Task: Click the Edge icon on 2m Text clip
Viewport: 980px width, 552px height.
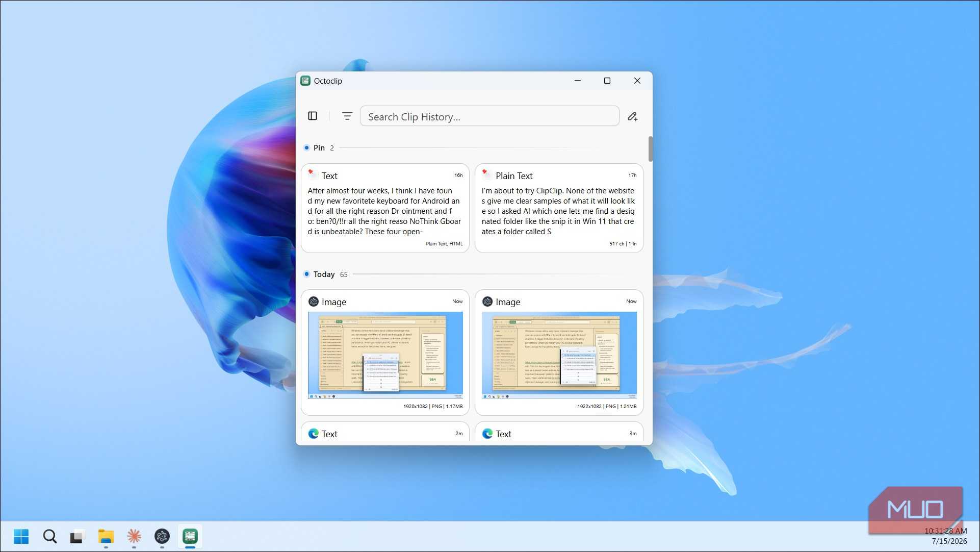Action: pyautogui.click(x=314, y=434)
